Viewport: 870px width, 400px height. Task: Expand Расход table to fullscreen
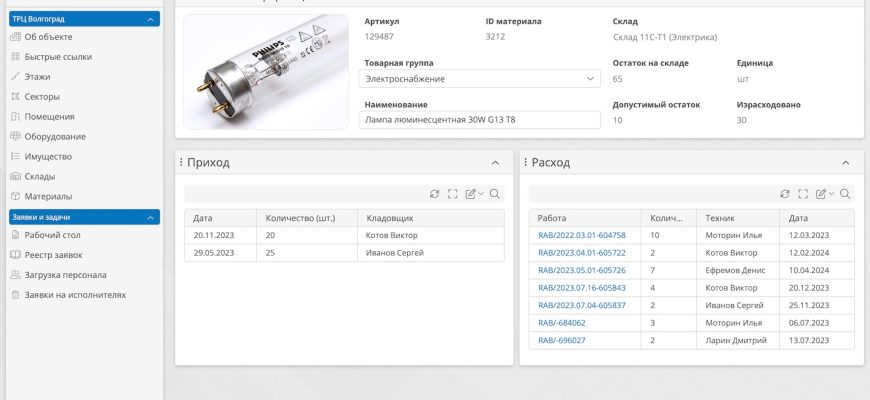[803, 194]
